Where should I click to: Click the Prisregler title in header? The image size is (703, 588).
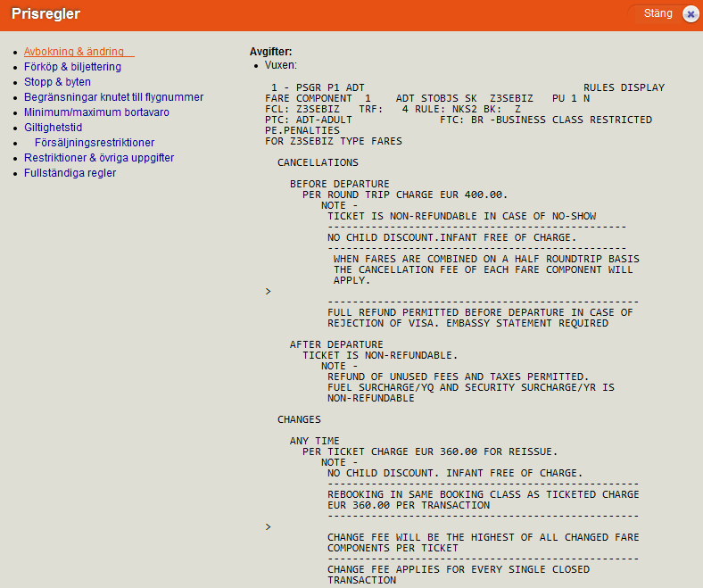[45, 14]
